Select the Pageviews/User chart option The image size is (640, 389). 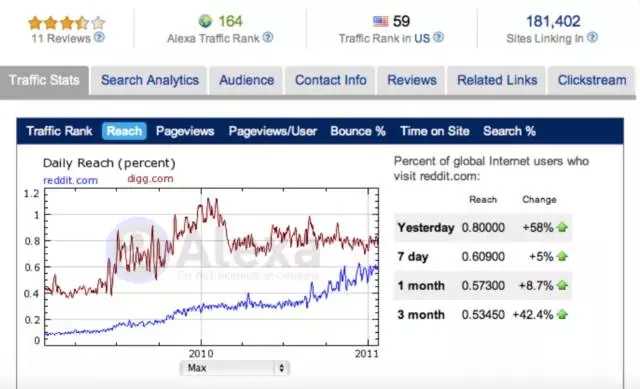coord(273,131)
